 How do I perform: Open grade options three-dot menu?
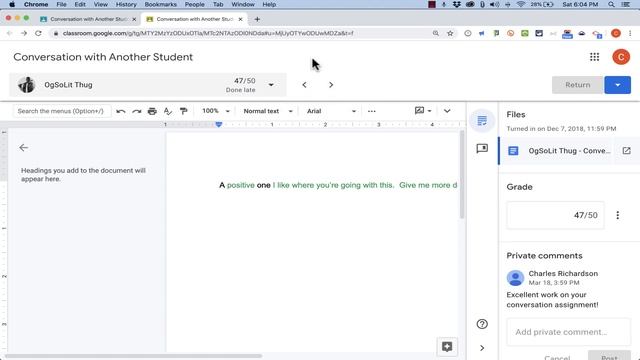click(618, 215)
